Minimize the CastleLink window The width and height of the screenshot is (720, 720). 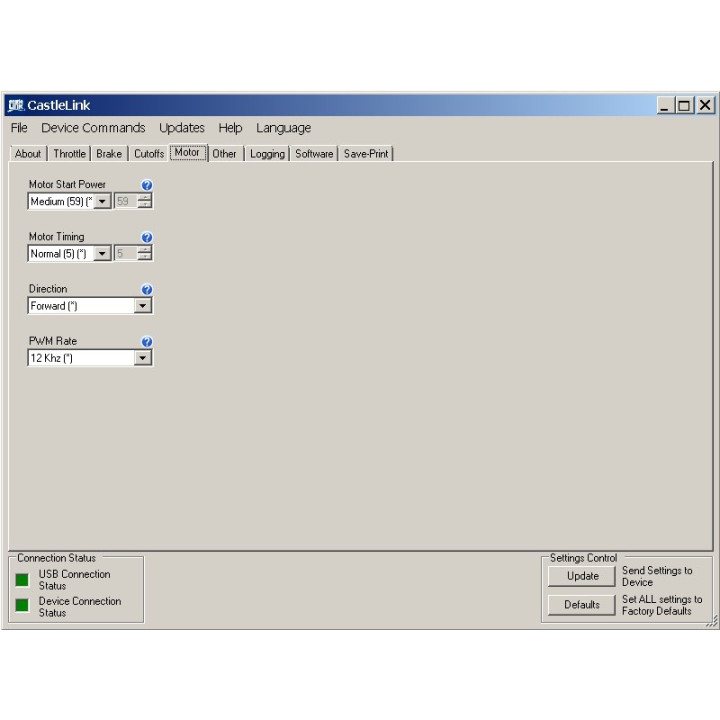point(664,106)
